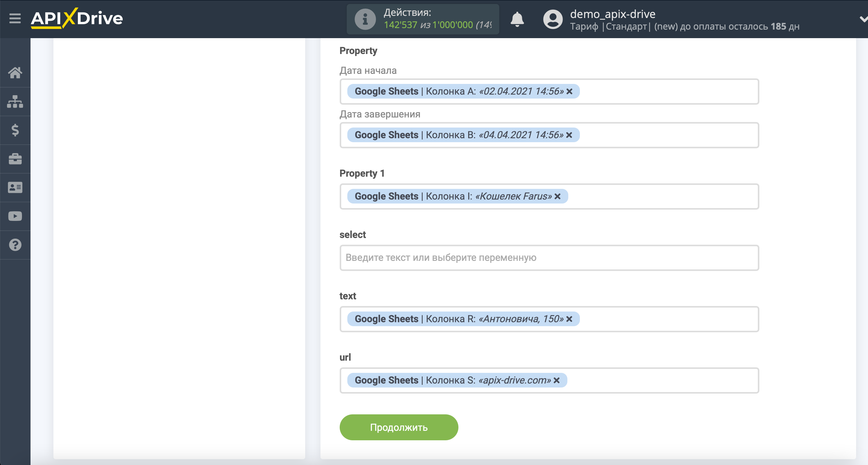Viewport: 868px width, 465px height.
Task: Click the Колонка B date tag
Action: coord(463,135)
